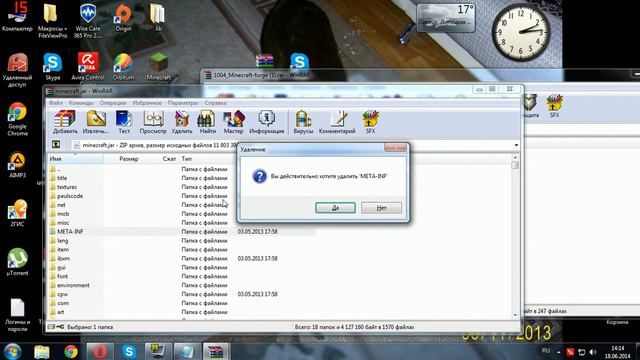The width and height of the screenshot is (640, 360).
Task: Open the AIMP3 desktop shortcut
Action: click(17, 165)
